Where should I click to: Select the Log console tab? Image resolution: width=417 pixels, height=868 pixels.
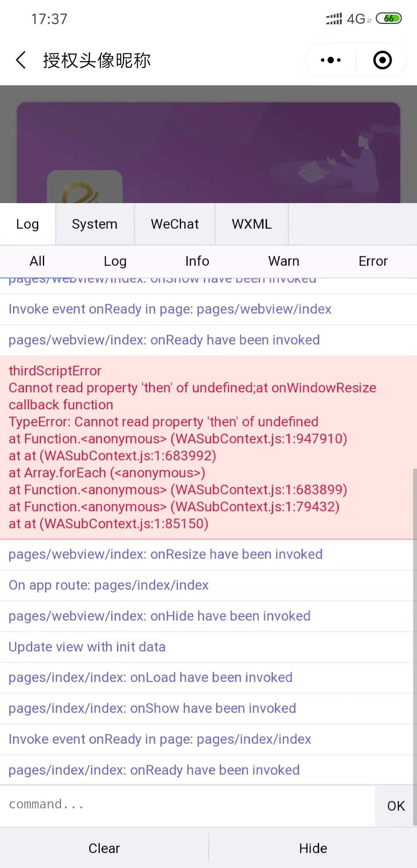tap(27, 224)
